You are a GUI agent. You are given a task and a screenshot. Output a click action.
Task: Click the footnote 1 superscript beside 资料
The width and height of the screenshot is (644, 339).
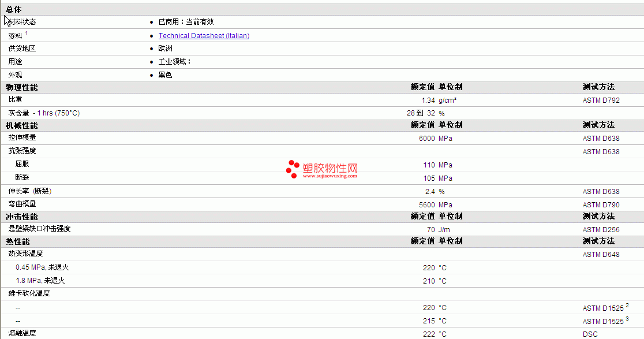(26, 33)
